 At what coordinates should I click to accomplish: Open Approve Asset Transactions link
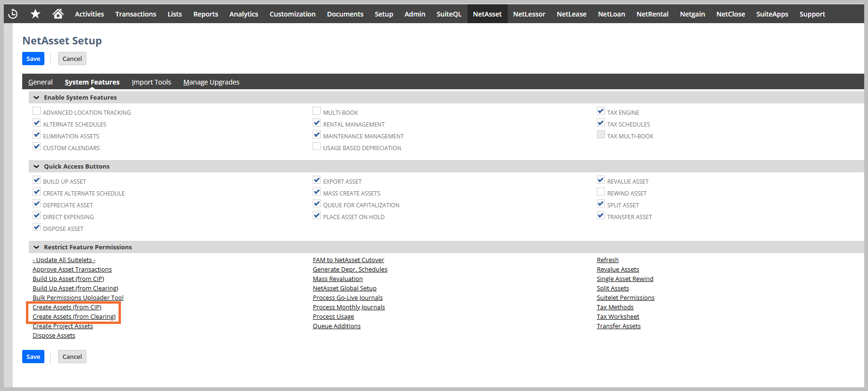pos(72,269)
